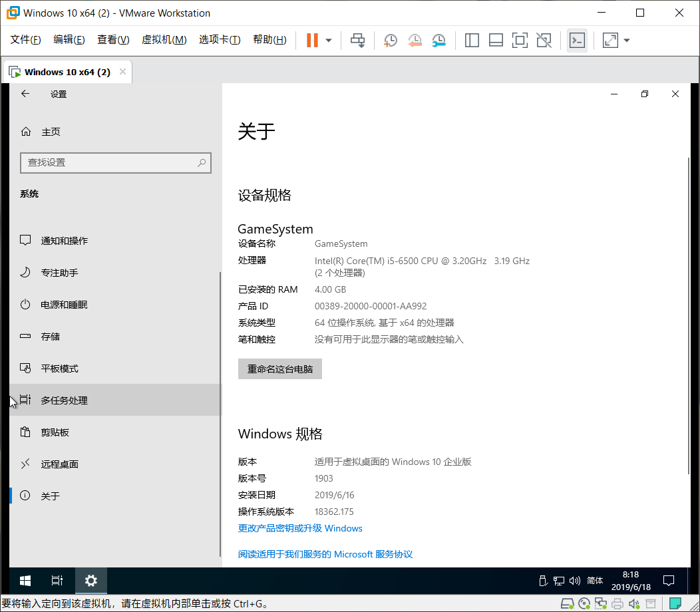Image resolution: width=700 pixels, height=612 pixels.
Task: Select 关于 in the sidebar
Action: click(x=115, y=496)
